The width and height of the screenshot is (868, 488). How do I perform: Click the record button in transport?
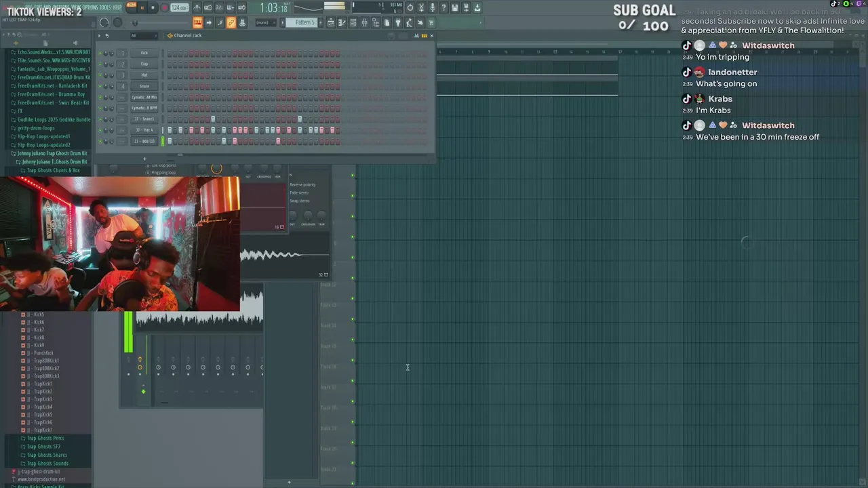pyautogui.click(x=164, y=7)
